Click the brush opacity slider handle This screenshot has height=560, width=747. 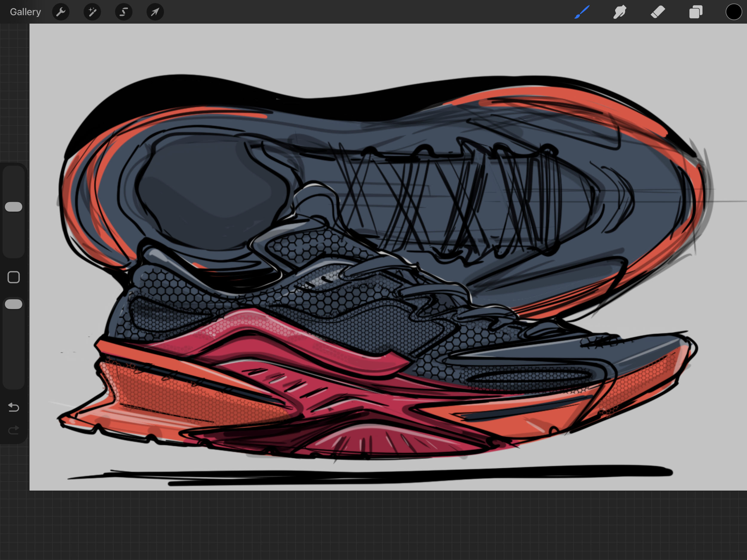[x=13, y=304]
